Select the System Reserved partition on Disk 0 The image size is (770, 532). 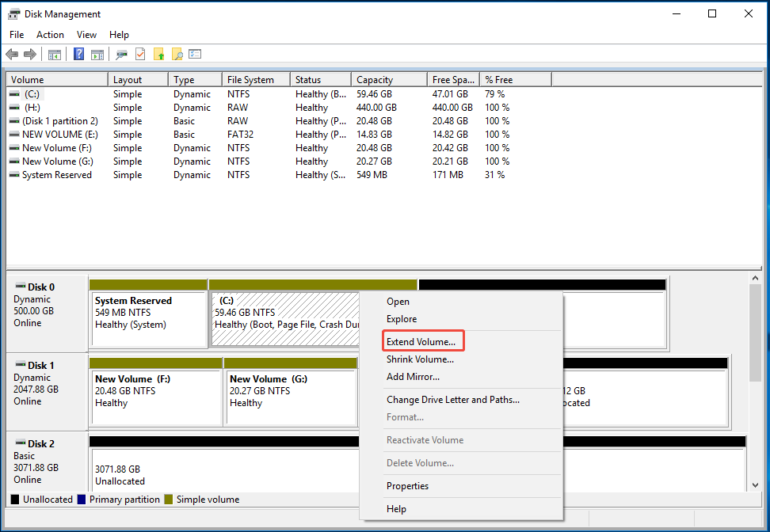coord(149,318)
